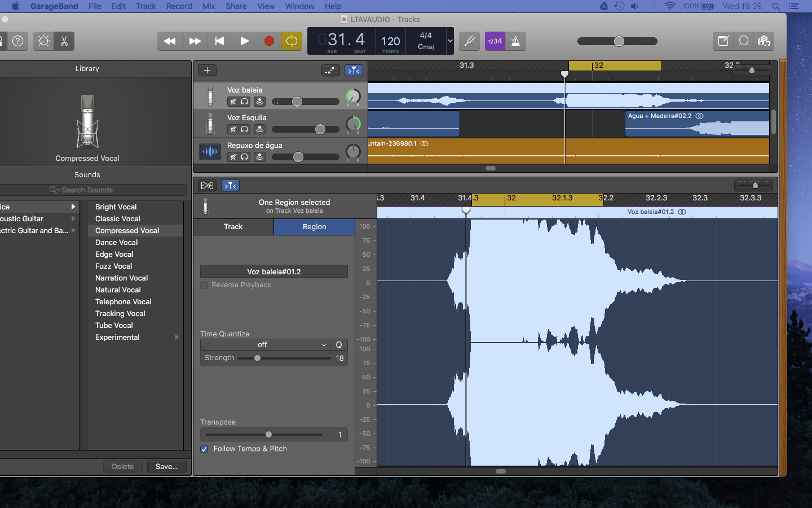Toggle the Smart Controls dial button
Image resolution: width=812 pixels, height=508 pixels.
[x=44, y=41]
